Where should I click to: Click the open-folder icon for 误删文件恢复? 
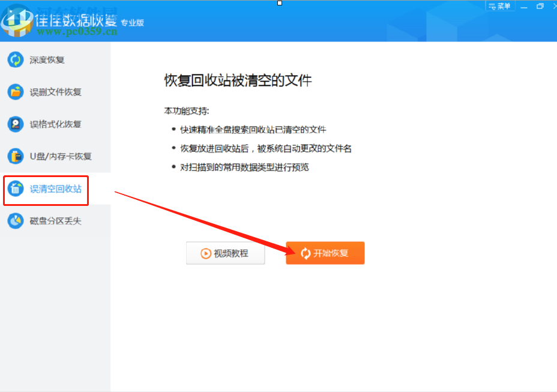click(x=14, y=91)
